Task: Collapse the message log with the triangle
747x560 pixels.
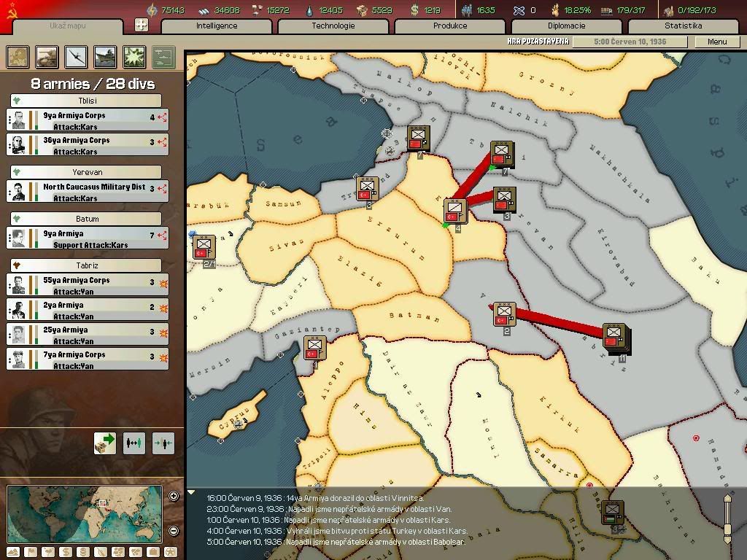Action: tap(192, 492)
